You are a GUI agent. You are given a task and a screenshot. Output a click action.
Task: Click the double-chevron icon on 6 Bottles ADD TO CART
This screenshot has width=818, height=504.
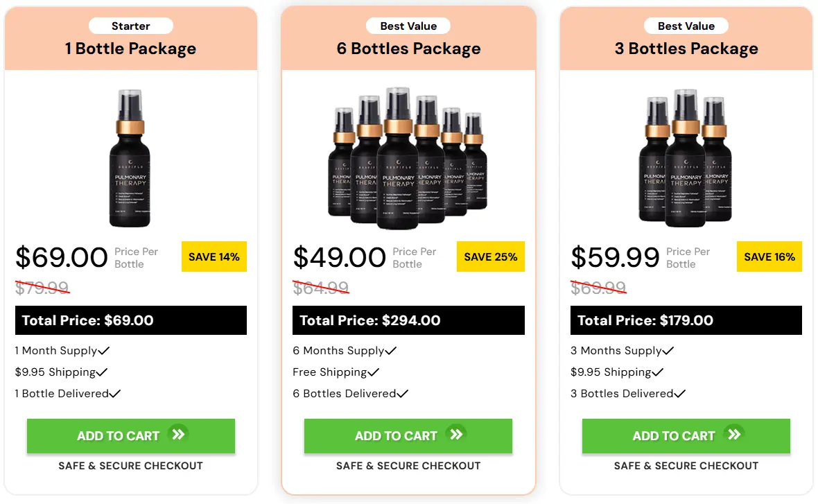[x=457, y=436]
